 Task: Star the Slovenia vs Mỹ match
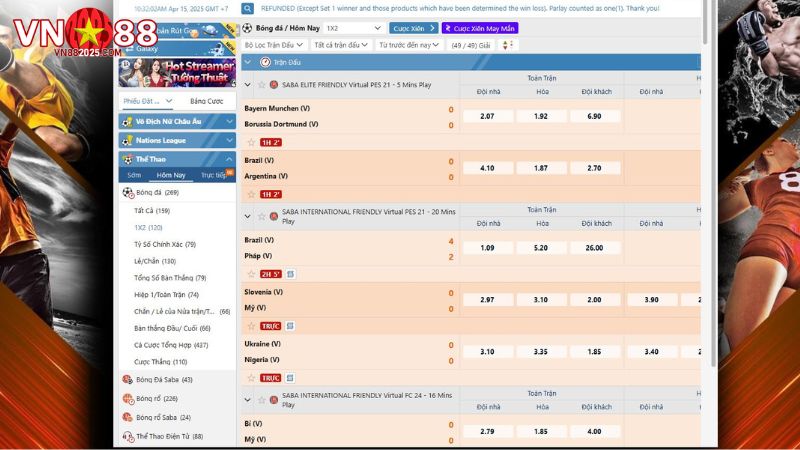pyautogui.click(x=251, y=326)
